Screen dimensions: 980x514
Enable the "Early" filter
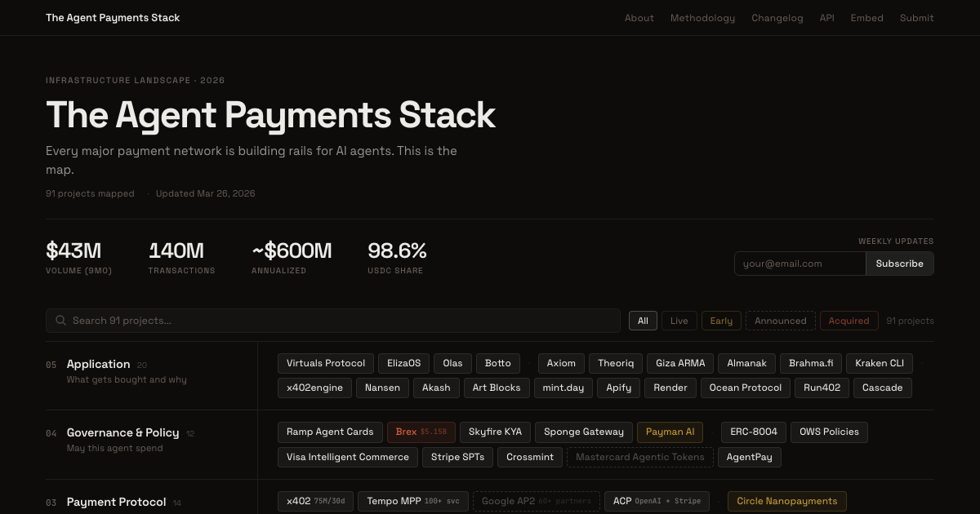pos(721,320)
